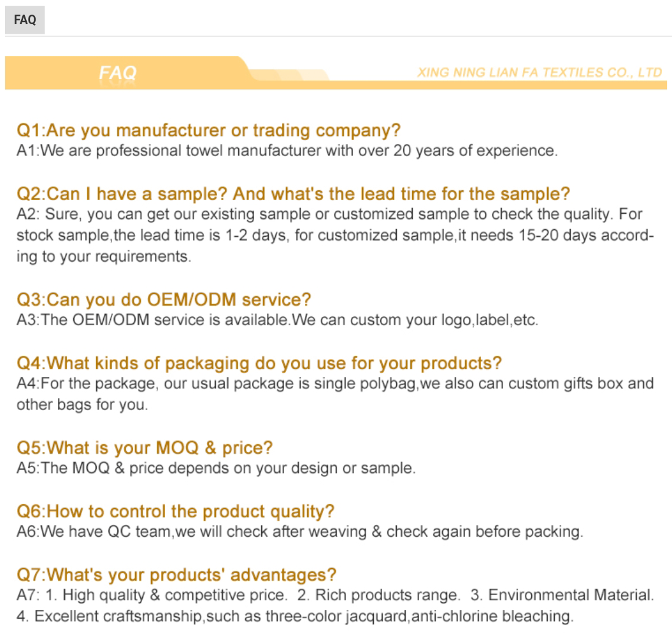Select question Q1 about manufacturer or trading company
The width and height of the screenshot is (672, 641).
click(x=208, y=130)
